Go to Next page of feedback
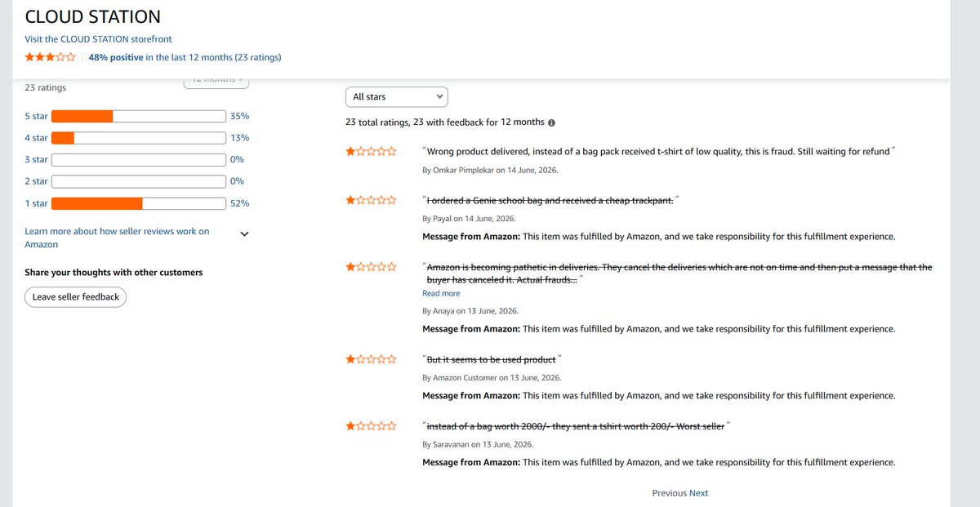The width and height of the screenshot is (980, 507). 698,493
